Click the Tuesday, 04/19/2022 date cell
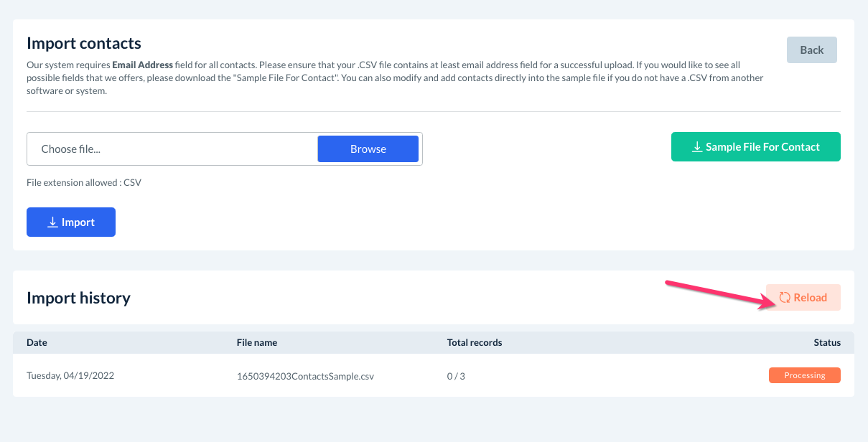Screen dimensions: 868x442 pos(70,375)
